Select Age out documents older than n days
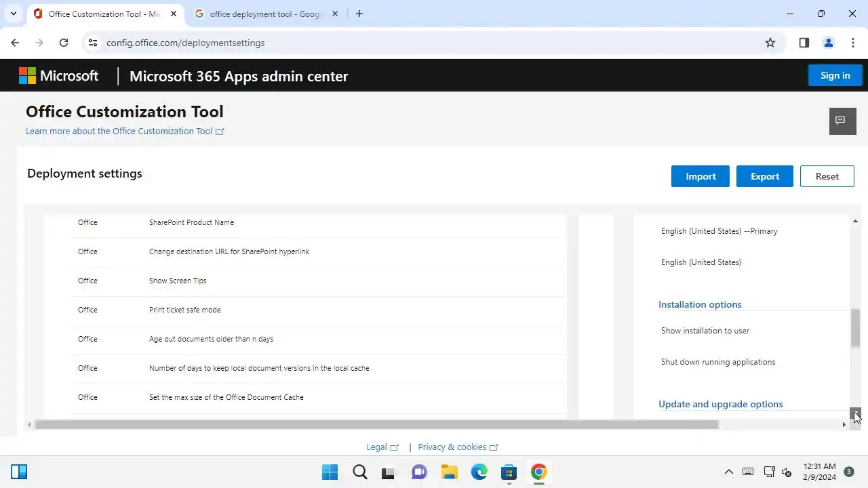868x488 pixels. click(318, 339)
